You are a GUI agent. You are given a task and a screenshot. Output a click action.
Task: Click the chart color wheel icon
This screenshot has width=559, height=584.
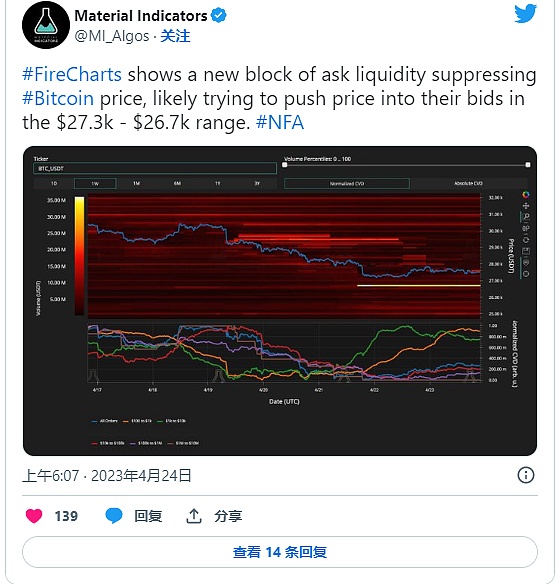pyautogui.click(x=525, y=194)
